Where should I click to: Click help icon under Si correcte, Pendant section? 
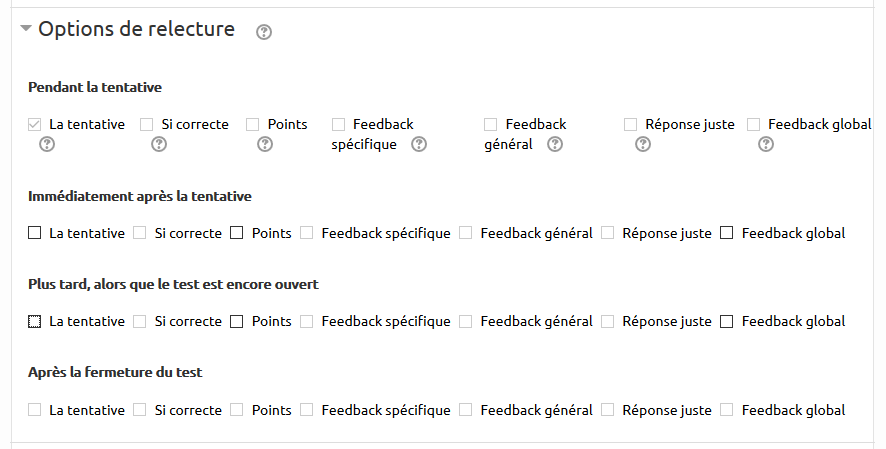pyautogui.click(x=158, y=144)
